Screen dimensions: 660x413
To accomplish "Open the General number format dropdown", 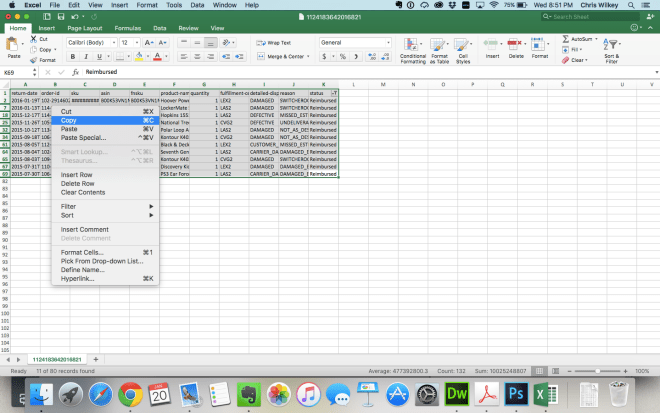I will point(352,43).
